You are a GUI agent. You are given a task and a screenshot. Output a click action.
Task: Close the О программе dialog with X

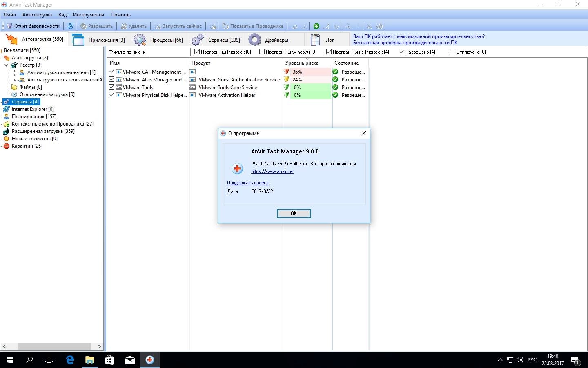coord(364,133)
